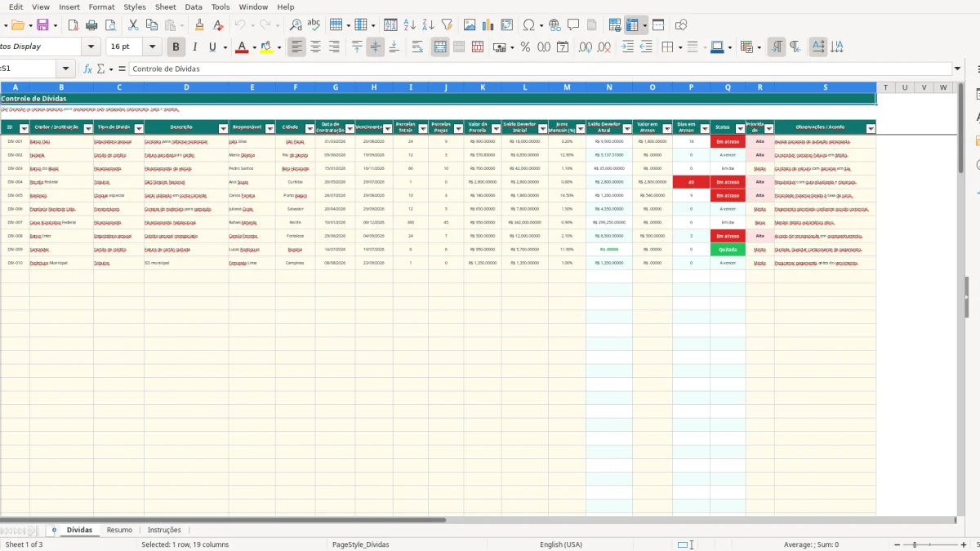Open the Insert menu

tap(69, 7)
